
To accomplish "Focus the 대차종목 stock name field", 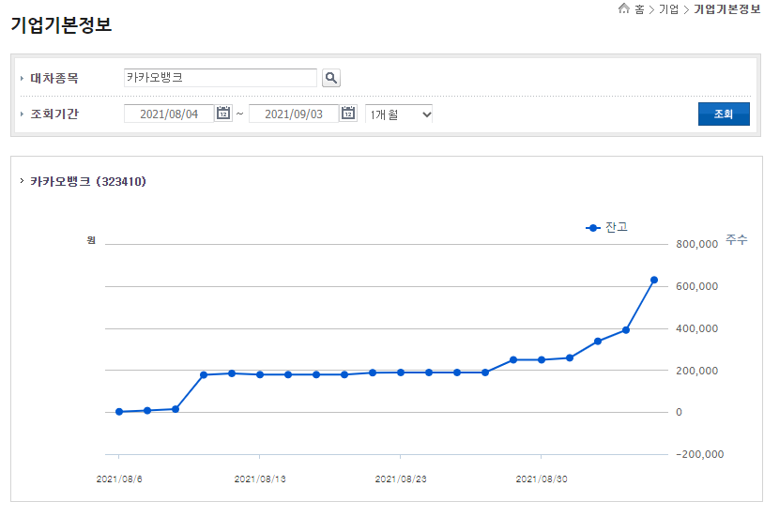I will 221,78.
